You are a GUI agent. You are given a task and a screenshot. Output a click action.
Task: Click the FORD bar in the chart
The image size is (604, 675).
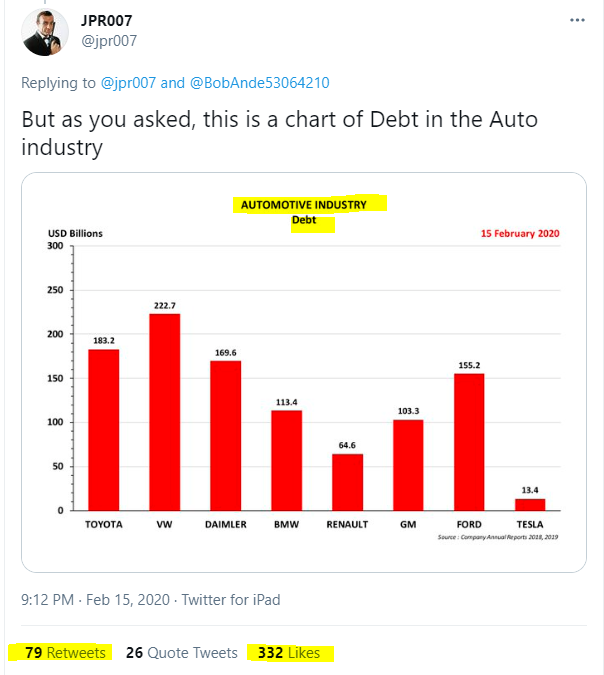tap(469, 442)
